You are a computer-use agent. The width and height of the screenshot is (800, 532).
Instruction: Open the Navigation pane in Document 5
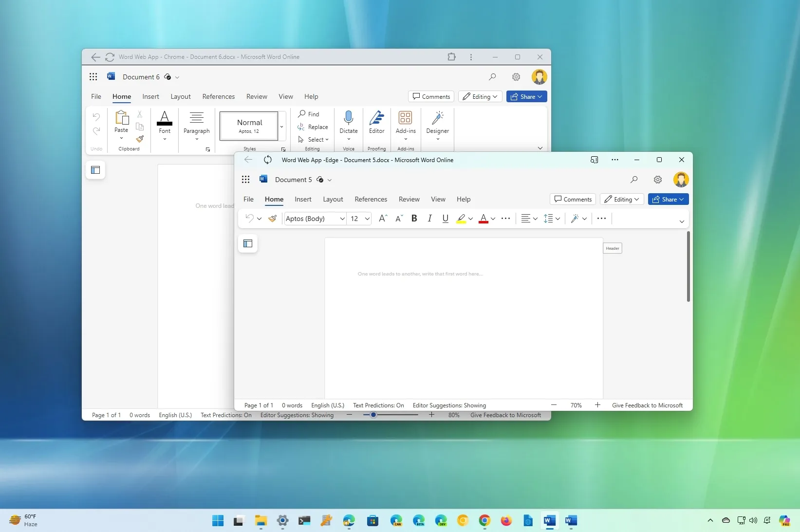tap(248, 244)
